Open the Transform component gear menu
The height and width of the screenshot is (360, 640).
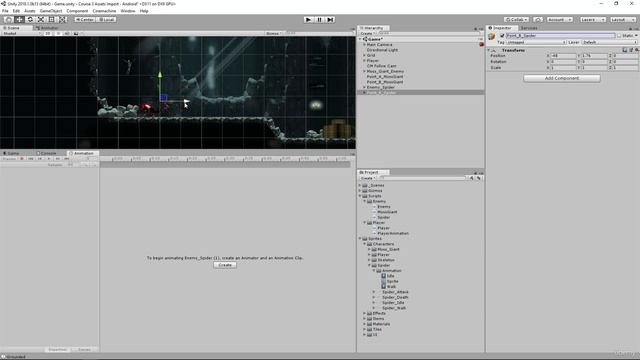pyautogui.click(x=637, y=50)
